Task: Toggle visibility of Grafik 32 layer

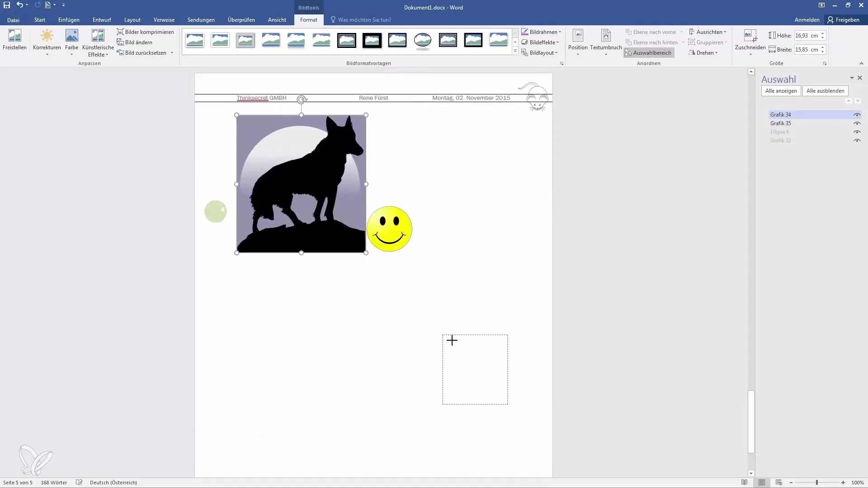Action: [x=857, y=140]
